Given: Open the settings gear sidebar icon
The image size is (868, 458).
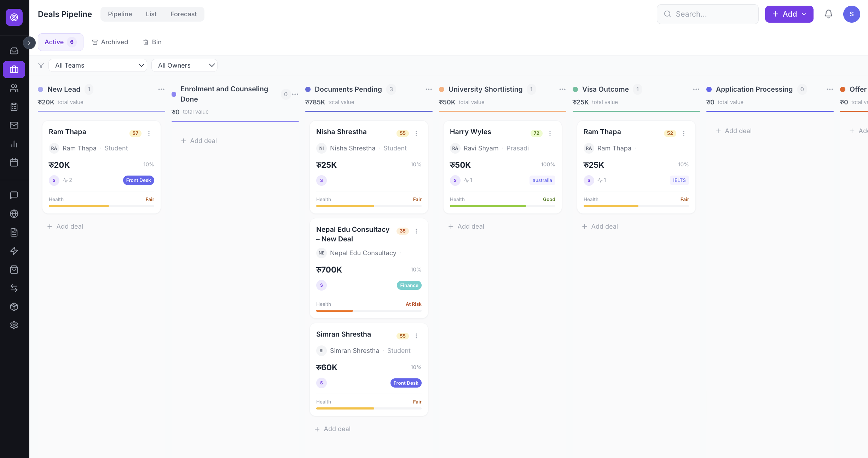Looking at the screenshot, I should click(x=14, y=325).
